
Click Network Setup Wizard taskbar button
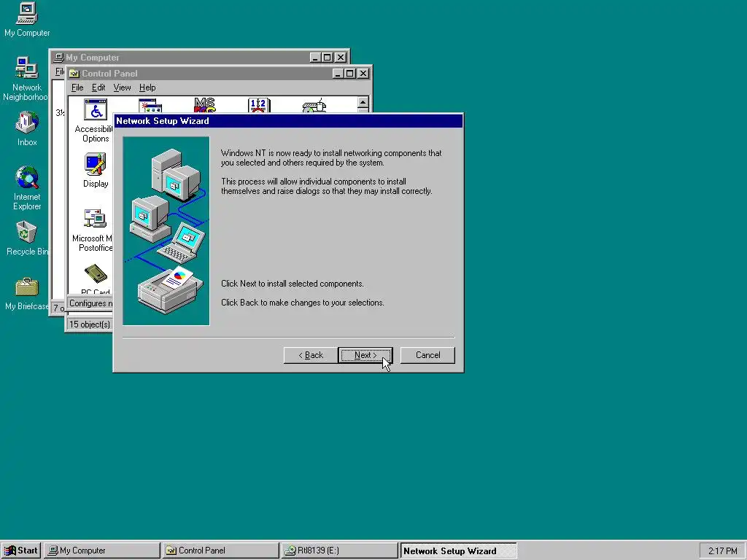click(x=458, y=551)
